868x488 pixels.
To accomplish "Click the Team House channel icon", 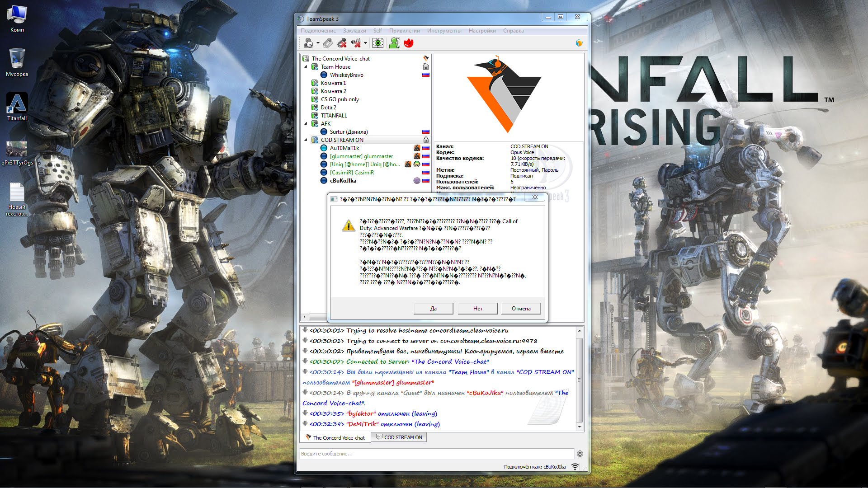I will [x=315, y=67].
